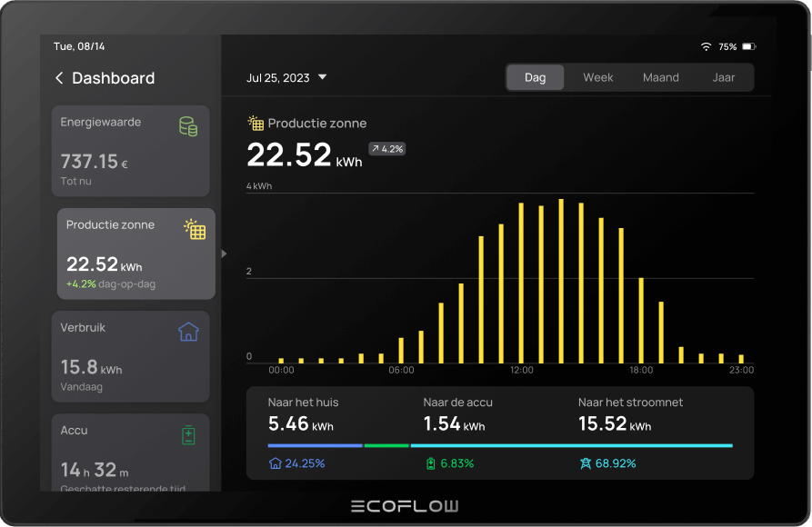This screenshot has height=527, width=812.
Task: Click the battery icon in Accu card
Action: [188, 435]
